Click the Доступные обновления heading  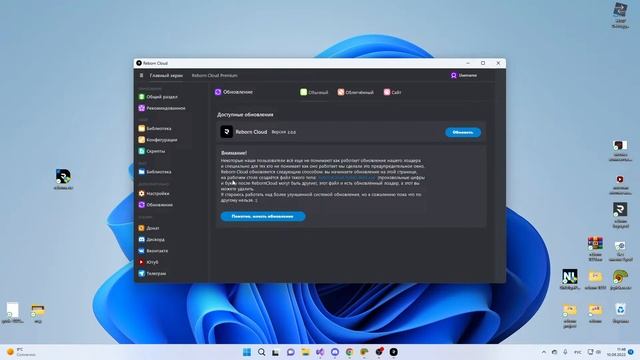245,115
